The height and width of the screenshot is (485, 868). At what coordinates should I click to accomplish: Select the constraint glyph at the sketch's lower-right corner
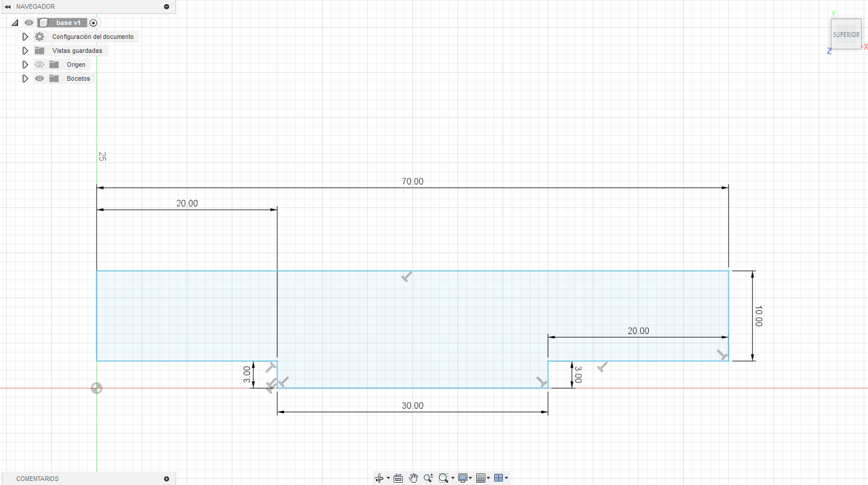[722, 354]
